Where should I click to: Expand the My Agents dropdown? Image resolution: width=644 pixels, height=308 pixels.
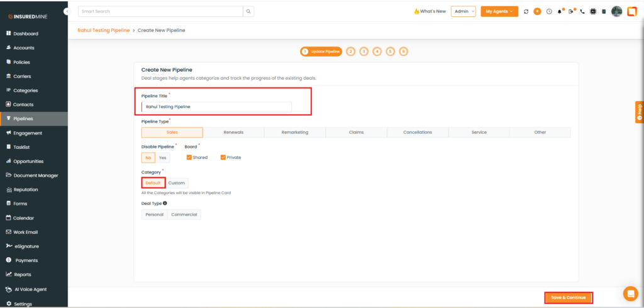(x=499, y=11)
